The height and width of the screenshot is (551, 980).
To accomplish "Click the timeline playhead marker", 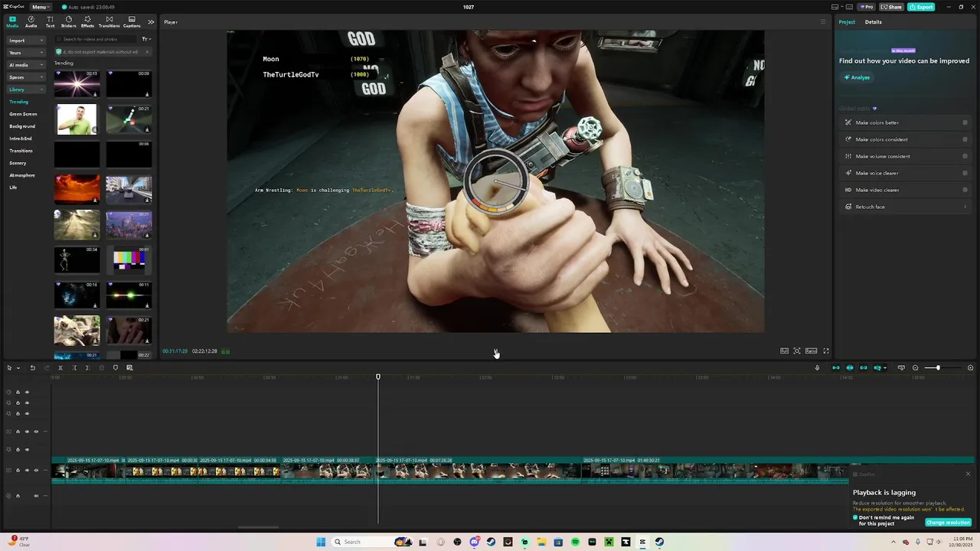I will point(378,377).
